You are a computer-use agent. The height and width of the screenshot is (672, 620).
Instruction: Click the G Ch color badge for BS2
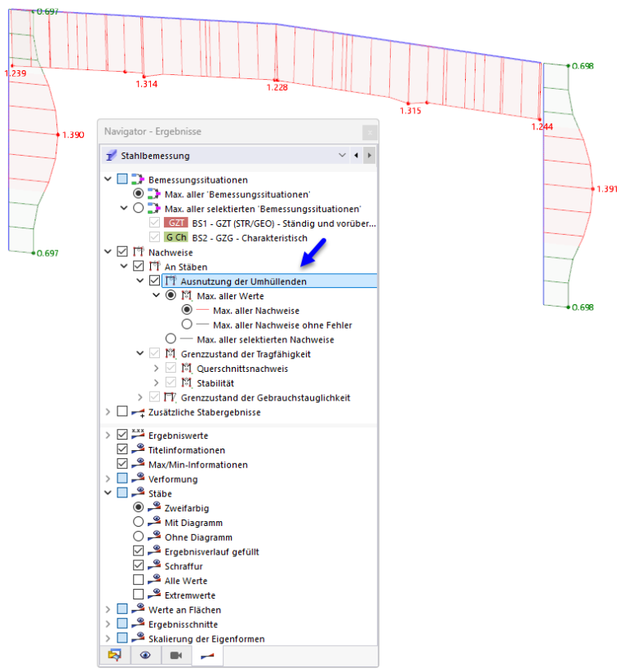pos(176,237)
